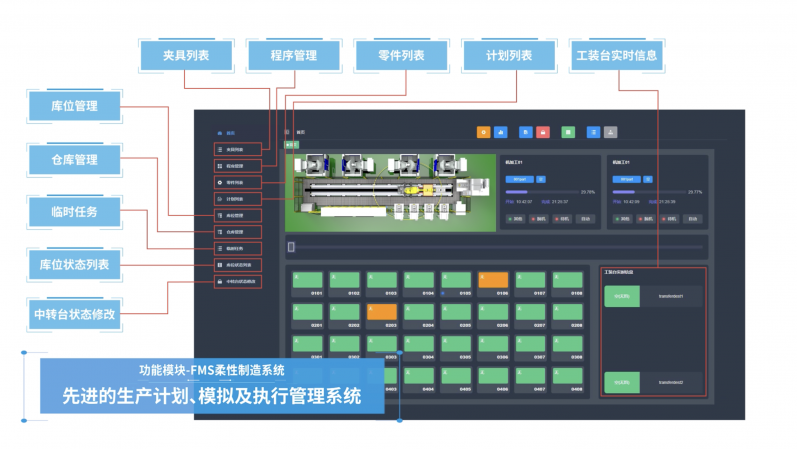Click the home icon 首页 in sidebar
797x449 pixels.
[220, 132]
